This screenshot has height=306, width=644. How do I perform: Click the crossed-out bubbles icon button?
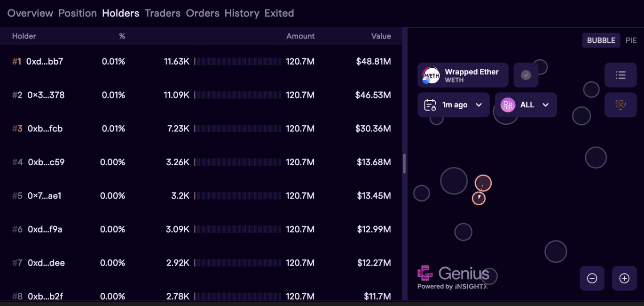[620, 105]
